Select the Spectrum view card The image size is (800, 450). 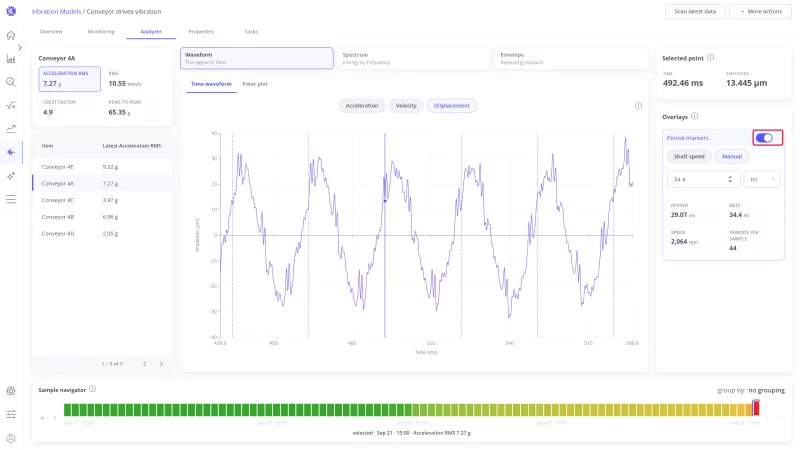414,58
